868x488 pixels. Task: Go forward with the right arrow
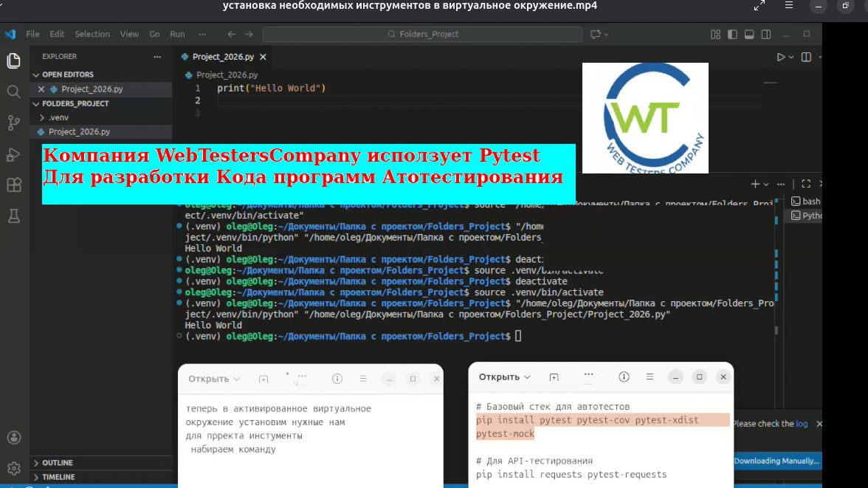tap(249, 34)
